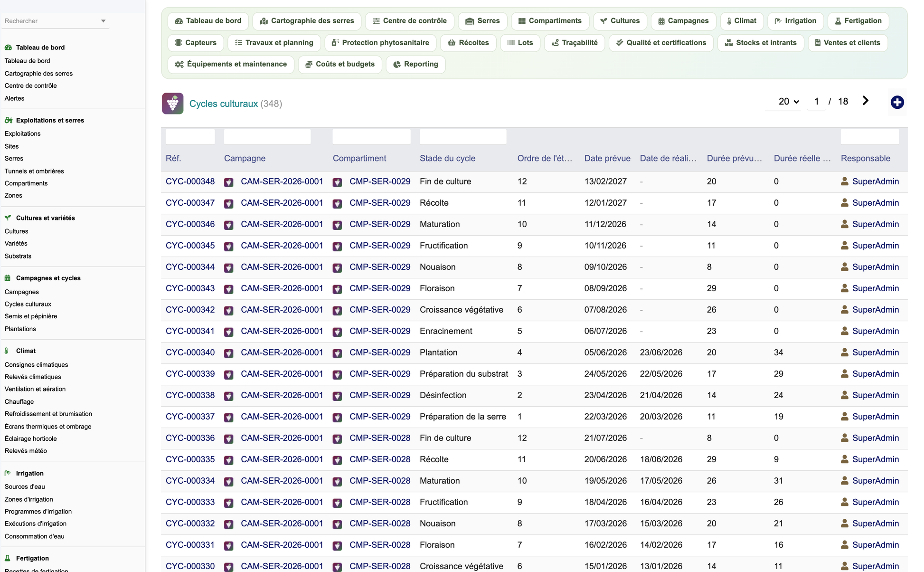This screenshot has height=572, width=924.
Task: Sort by Responsable column header
Action: coord(866,158)
